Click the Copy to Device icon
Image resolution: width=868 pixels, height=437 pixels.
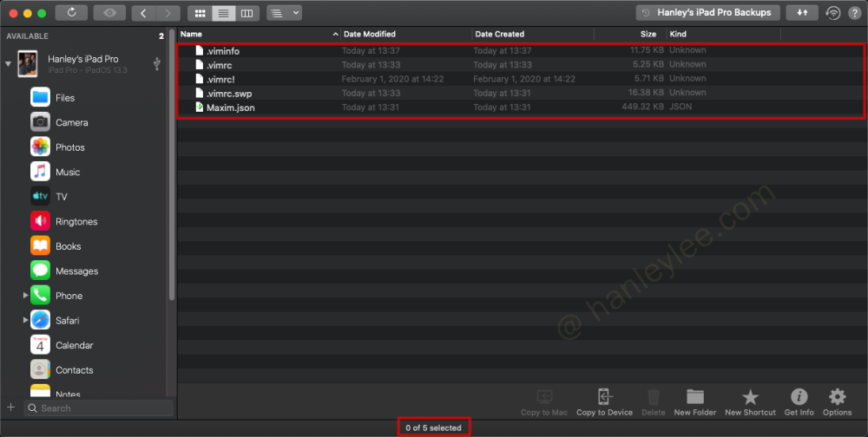[x=604, y=397]
